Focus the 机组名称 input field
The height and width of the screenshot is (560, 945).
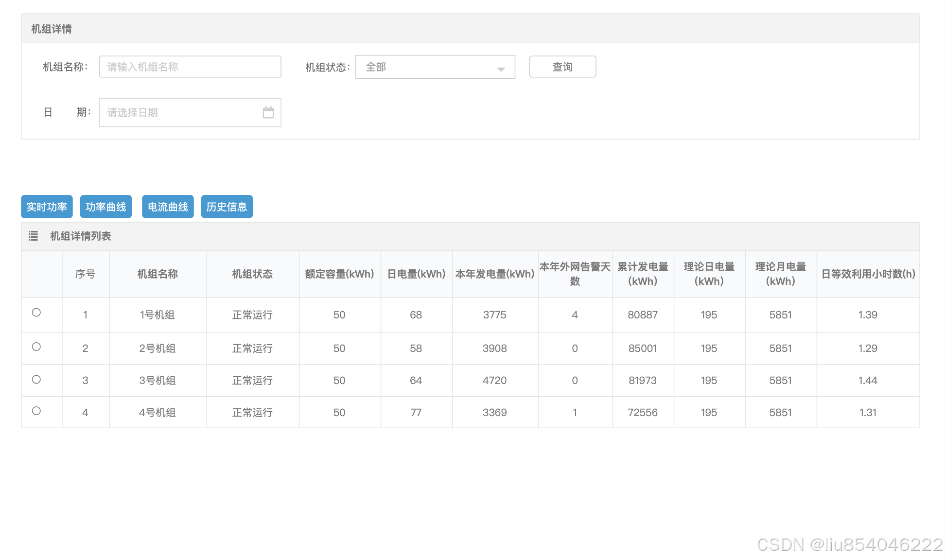(x=190, y=67)
